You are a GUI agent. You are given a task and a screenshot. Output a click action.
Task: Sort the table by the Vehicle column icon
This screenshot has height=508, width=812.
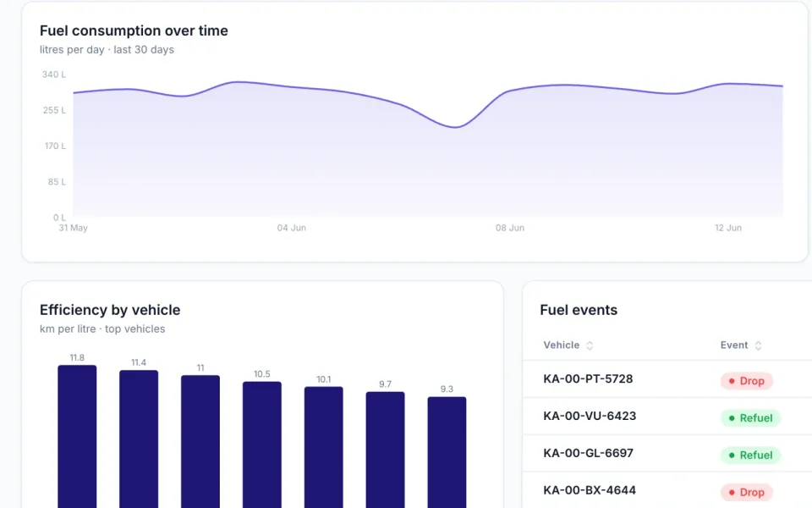(590, 345)
